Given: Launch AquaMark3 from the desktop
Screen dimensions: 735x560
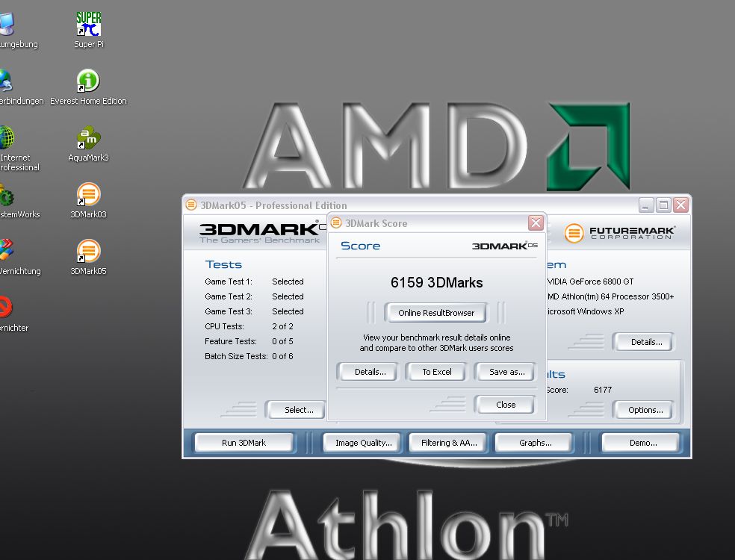Looking at the screenshot, I should pyautogui.click(x=88, y=143).
